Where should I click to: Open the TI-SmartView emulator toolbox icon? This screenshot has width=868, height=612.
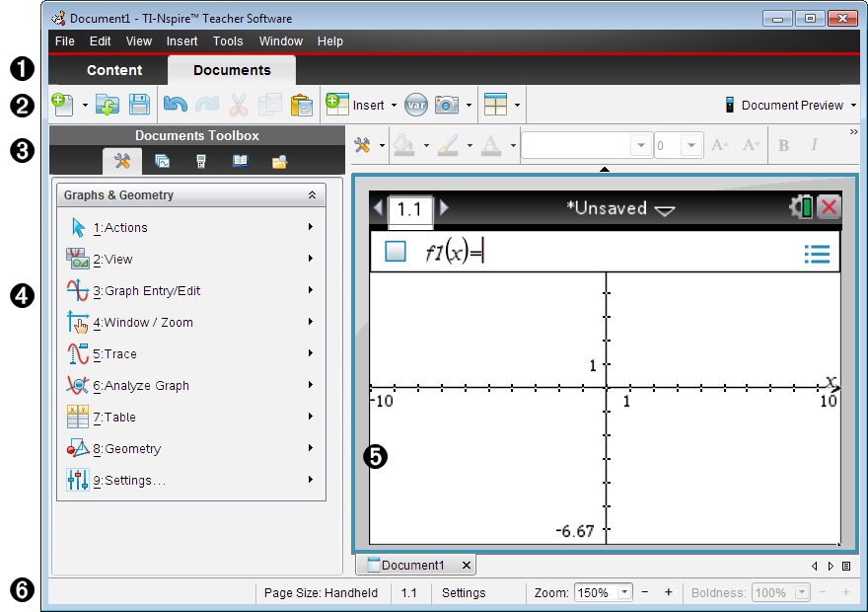(201, 162)
